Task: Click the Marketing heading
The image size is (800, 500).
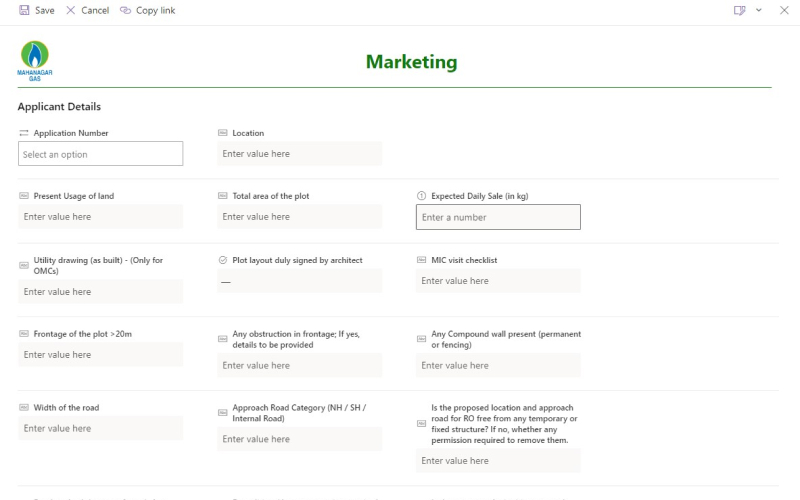Action: point(411,62)
